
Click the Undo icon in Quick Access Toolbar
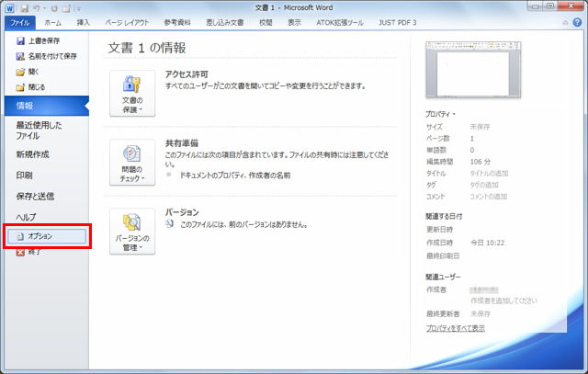[x=37, y=8]
